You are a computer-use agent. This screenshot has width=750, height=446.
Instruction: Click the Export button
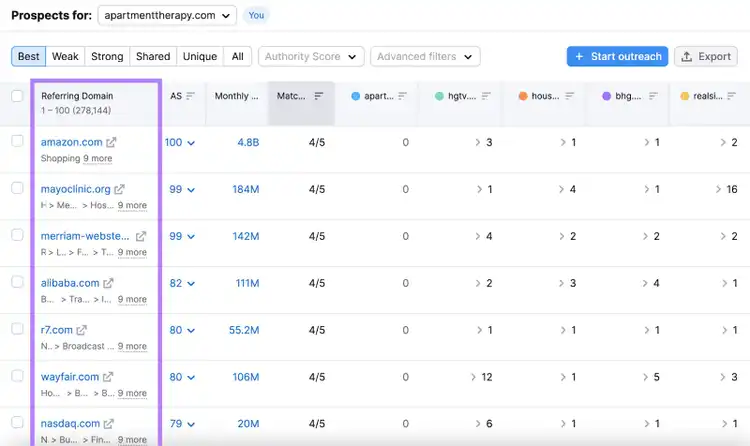click(706, 56)
